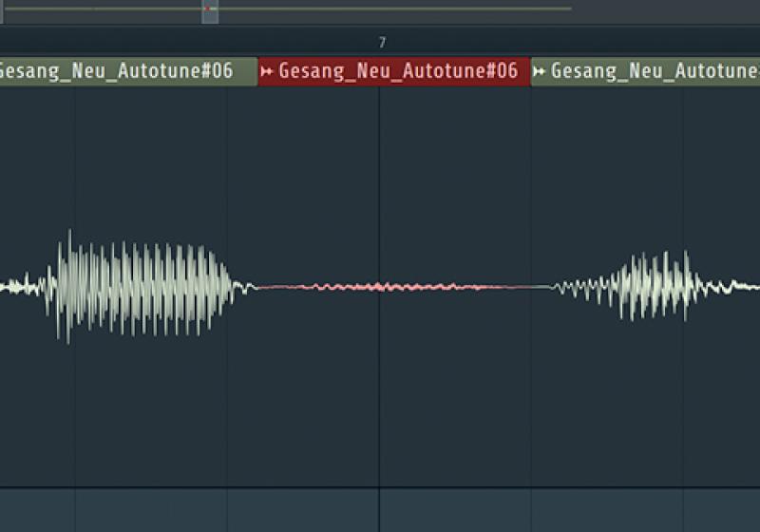Grab the horizontal scrollbar thumb at top
The height and width of the screenshot is (532, 760).
pos(210,11)
